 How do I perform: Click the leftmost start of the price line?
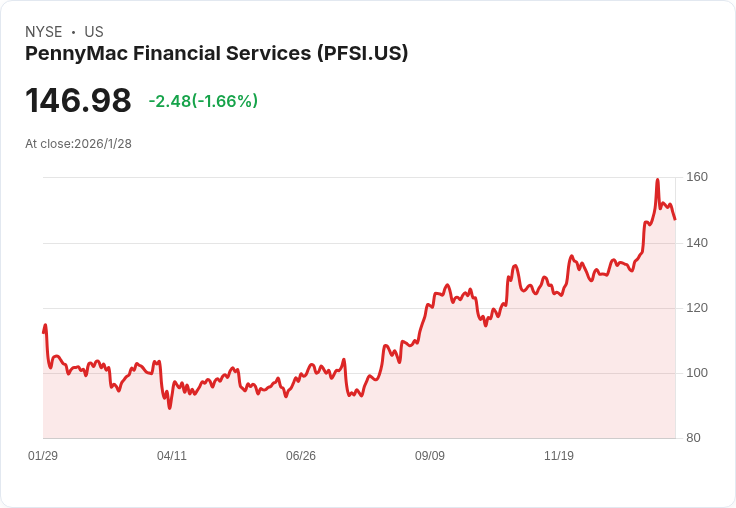[x=43, y=331]
